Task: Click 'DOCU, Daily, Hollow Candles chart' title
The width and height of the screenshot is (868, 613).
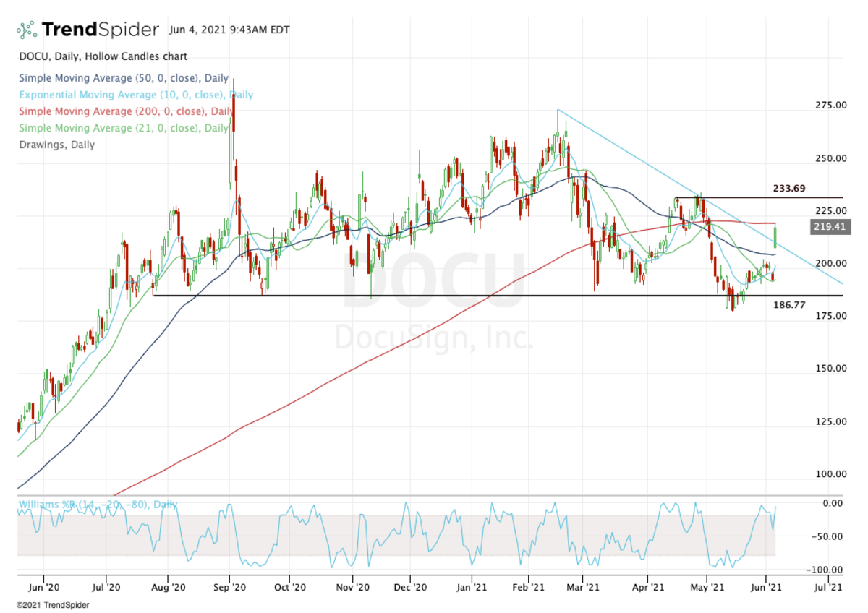Action: tap(103, 56)
